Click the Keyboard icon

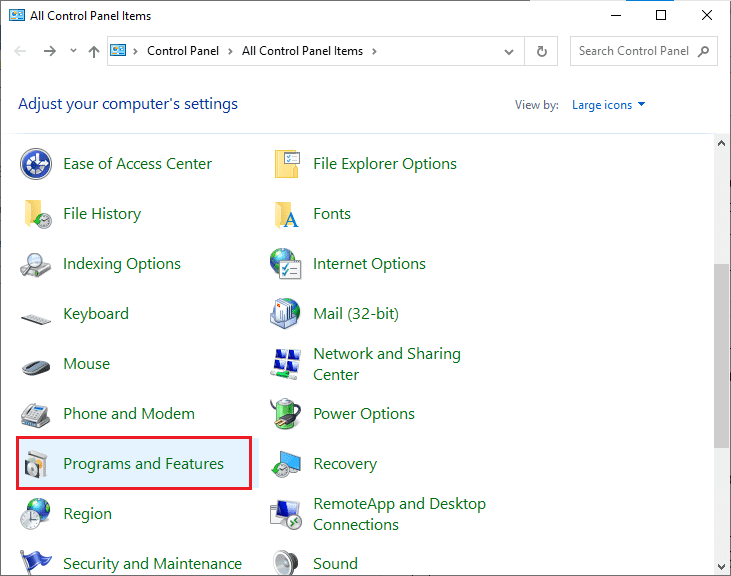pos(36,315)
